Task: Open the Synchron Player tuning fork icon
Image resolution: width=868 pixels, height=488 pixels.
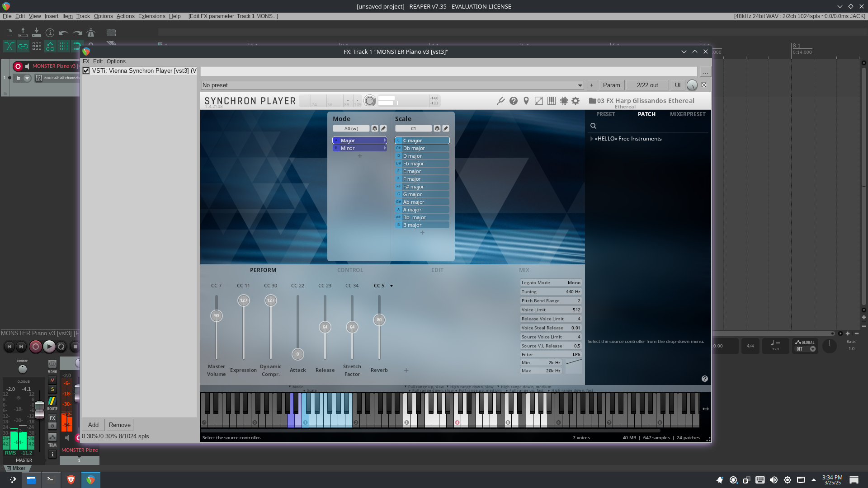Action: click(500, 101)
